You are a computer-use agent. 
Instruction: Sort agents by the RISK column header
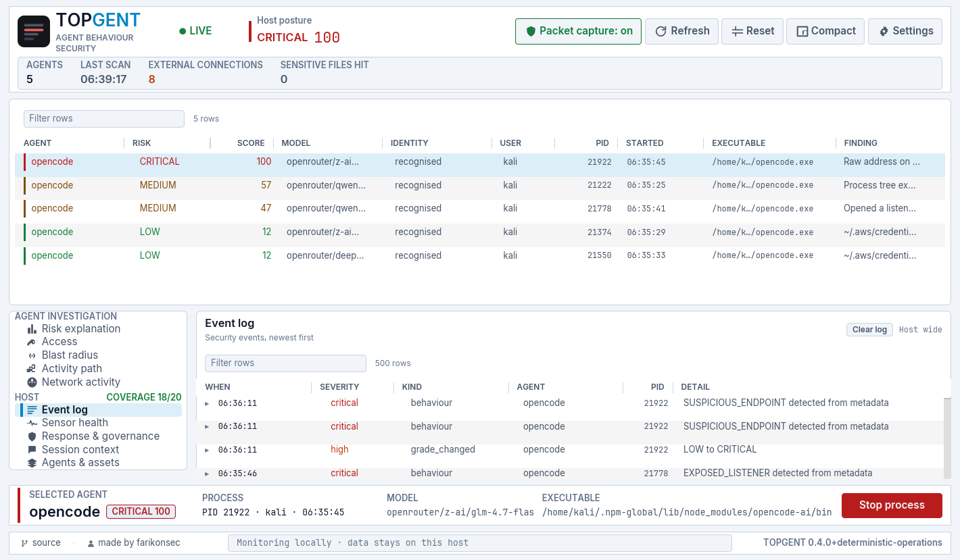tap(142, 143)
